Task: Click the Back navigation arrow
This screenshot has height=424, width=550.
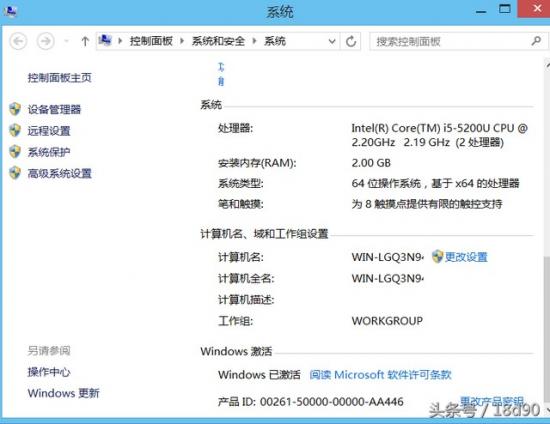Action: tap(18, 41)
